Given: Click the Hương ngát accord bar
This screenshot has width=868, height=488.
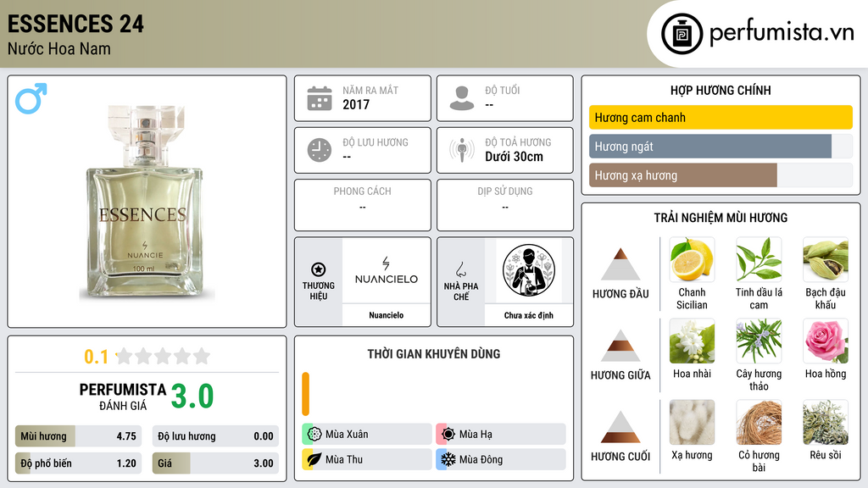Looking at the screenshot, I should click(710, 147).
